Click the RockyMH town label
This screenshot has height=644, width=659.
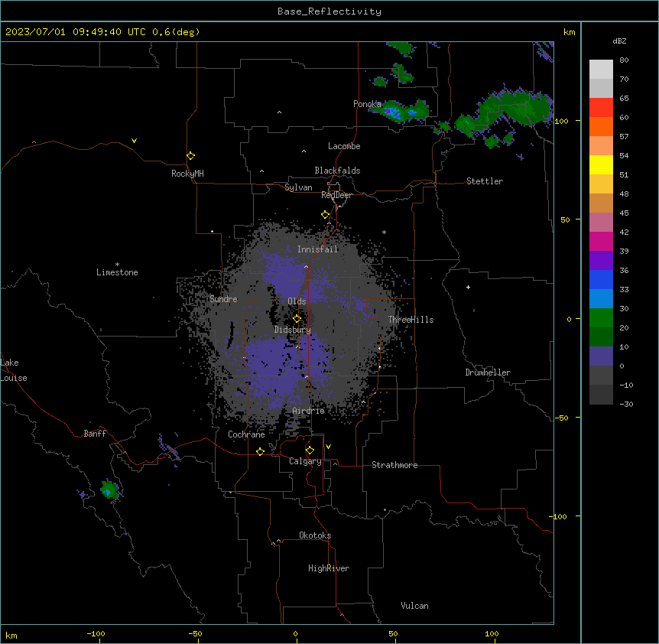(187, 174)
